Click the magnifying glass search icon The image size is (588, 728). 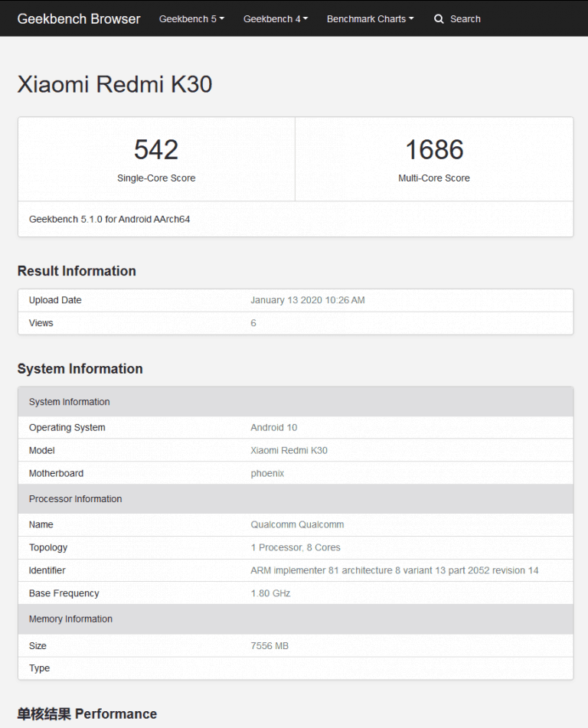(x=439, y=19)
